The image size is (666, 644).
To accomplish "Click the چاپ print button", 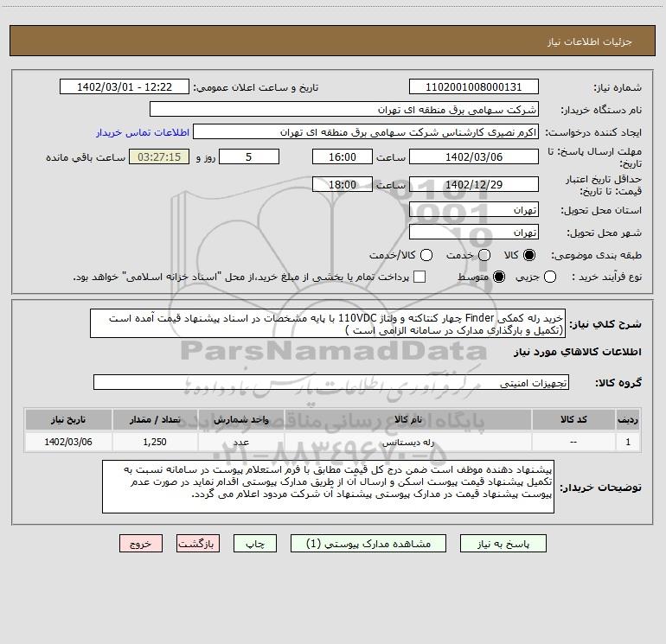I will click(255, 544).
